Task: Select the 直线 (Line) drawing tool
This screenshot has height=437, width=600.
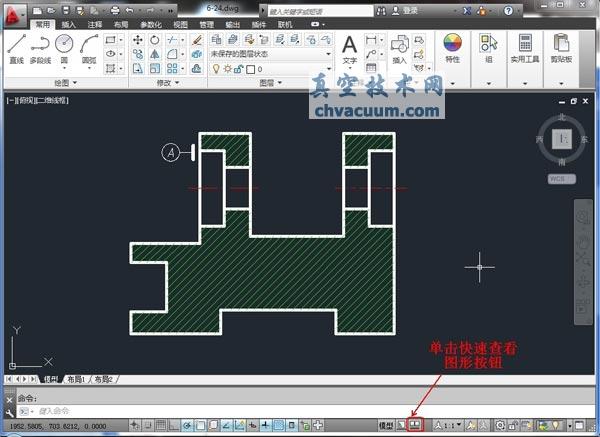Action: click(x=16, y=48)
